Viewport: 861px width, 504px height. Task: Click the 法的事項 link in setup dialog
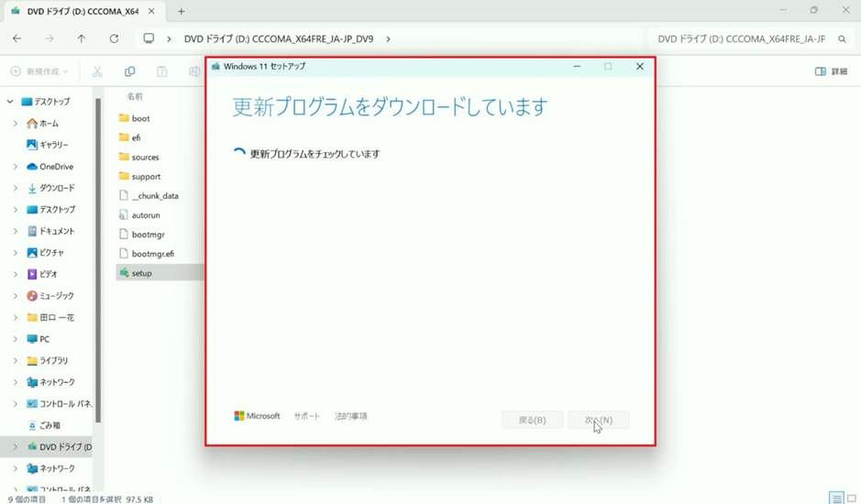[x=350, y=416]
